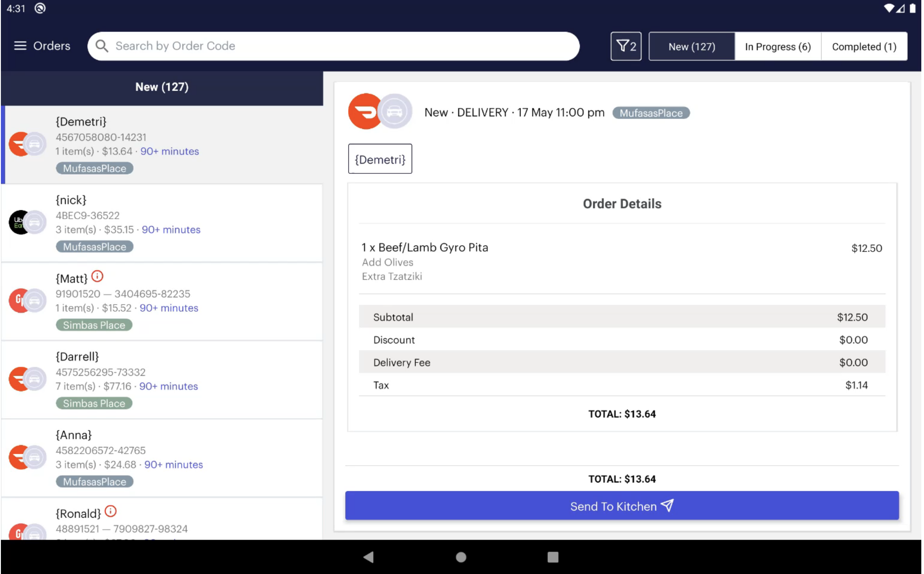Select the New (127) tab

click(692, 46)
